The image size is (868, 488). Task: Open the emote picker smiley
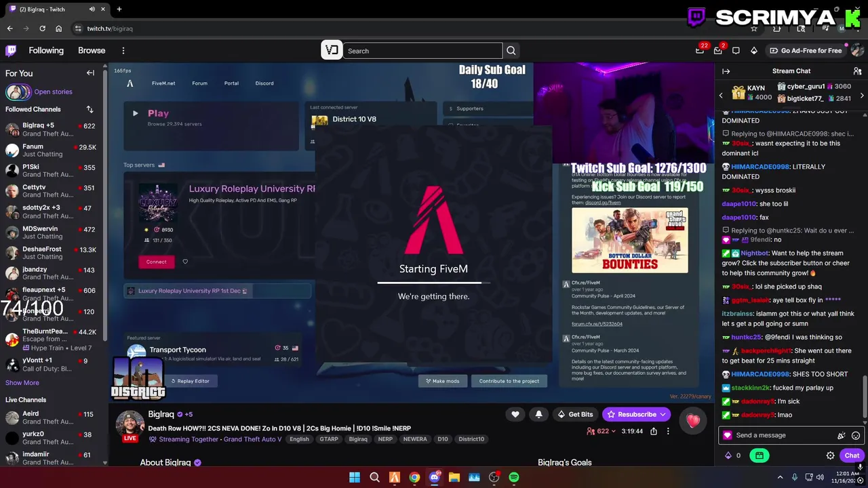(856, 436)
